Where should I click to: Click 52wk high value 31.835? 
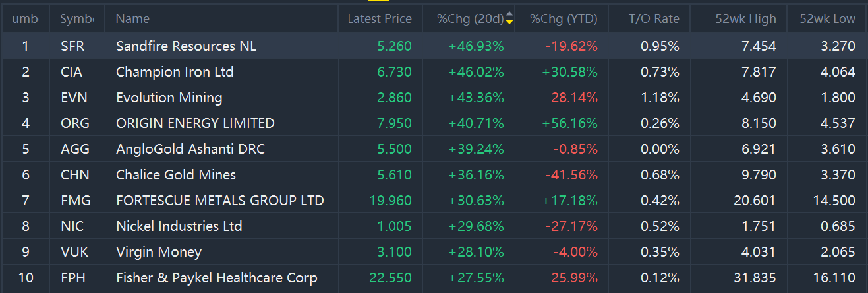pos(755,278)
